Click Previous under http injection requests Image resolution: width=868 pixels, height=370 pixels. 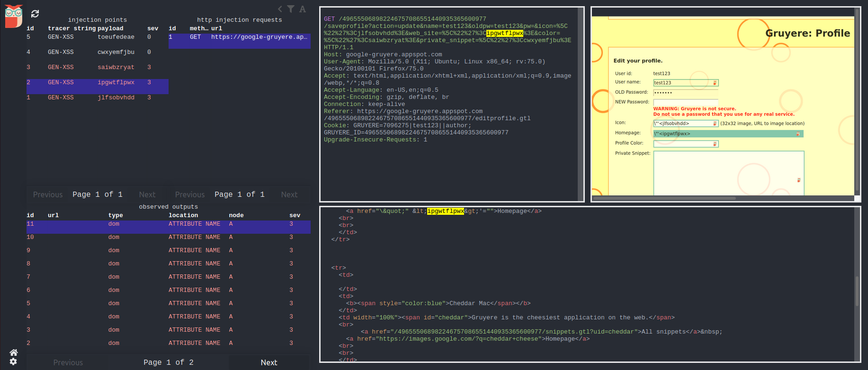click(x=190, y=194)
